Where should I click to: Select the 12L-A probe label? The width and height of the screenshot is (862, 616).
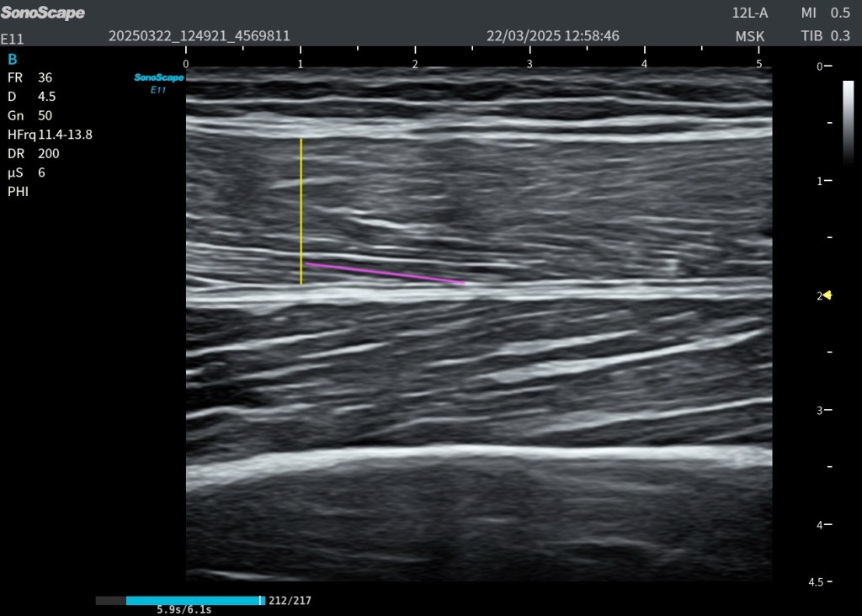click(750, 13)
